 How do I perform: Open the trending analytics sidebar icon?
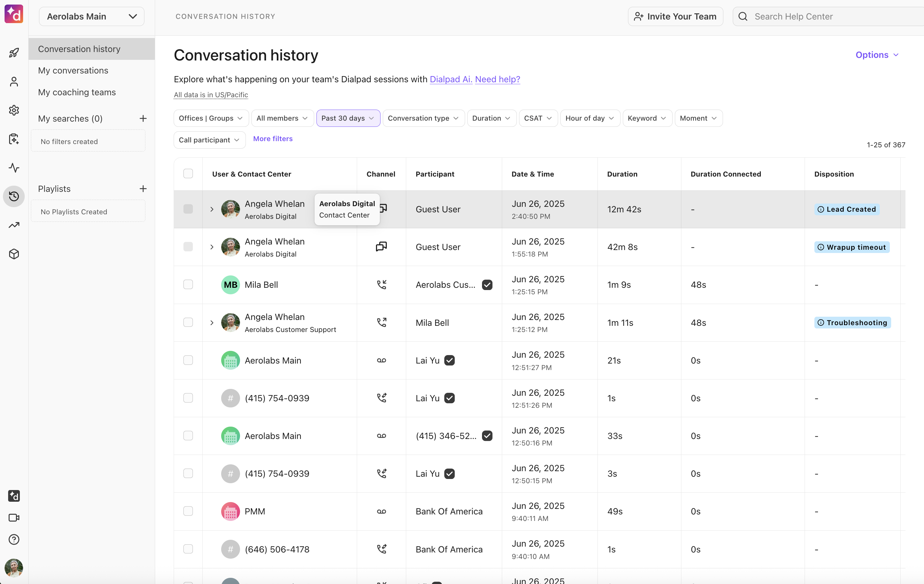(14, 225)
